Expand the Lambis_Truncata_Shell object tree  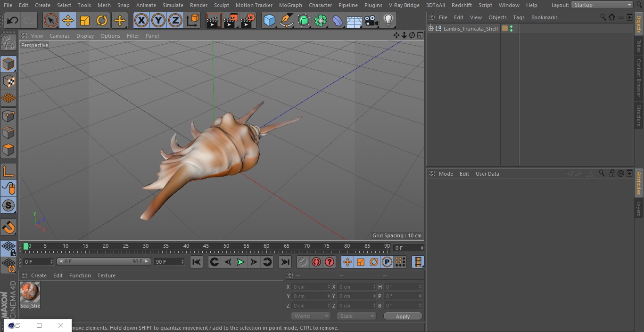click(430, 29)
